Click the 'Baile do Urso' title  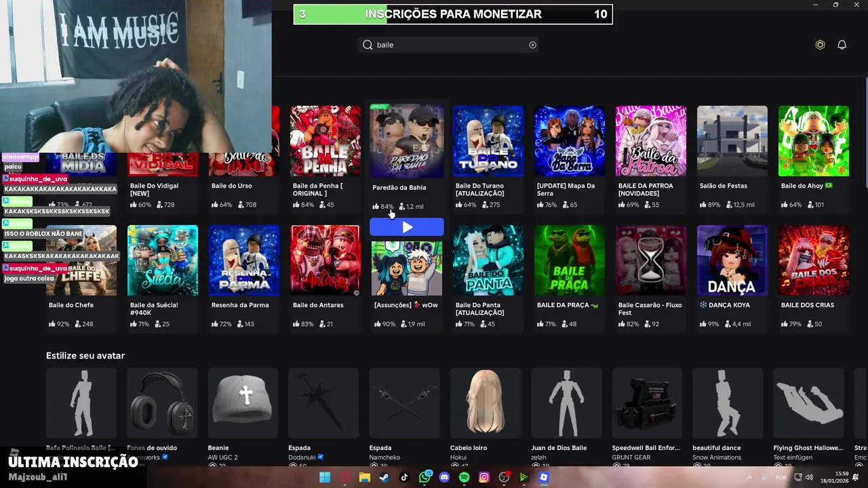[231, 186]
